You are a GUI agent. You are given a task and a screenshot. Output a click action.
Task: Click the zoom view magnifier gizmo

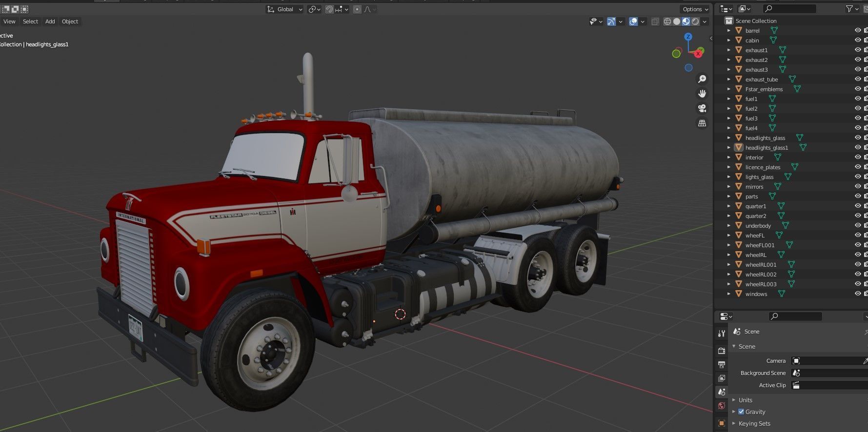point(702,79)
